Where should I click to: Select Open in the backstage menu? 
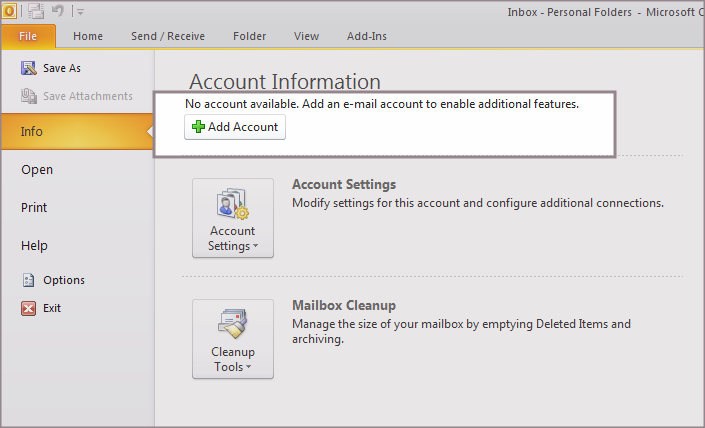point(37,170)
